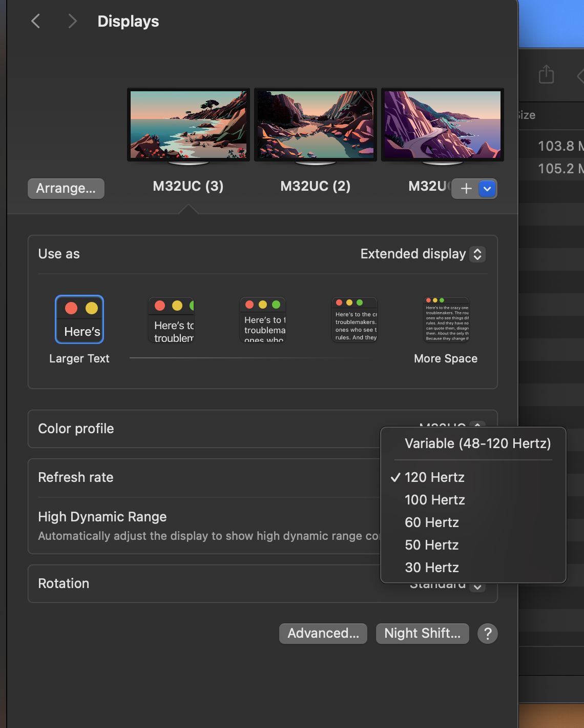Screen dimensions: 584x728
Task: Select the M32UC (2) display thumbnail
Action: [x=315, y=125]
